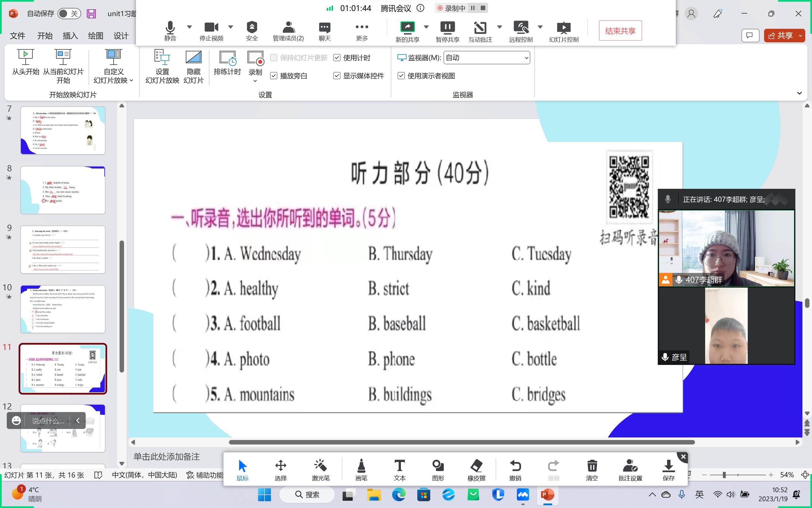Image resolution: width=812 pixels, height=508 pixels.
Task: Switch to the Draw (绘图) tab
Action: [x=96, y=36]
